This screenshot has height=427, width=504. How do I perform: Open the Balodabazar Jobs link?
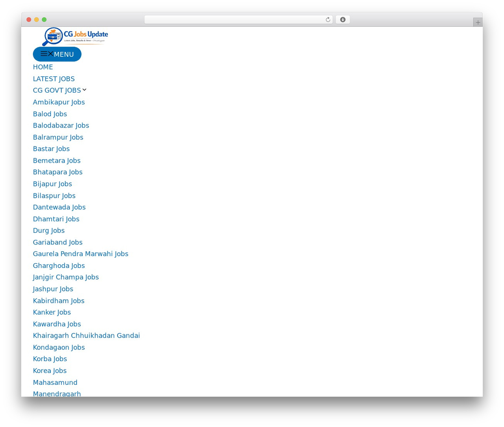tap(61, 125)
